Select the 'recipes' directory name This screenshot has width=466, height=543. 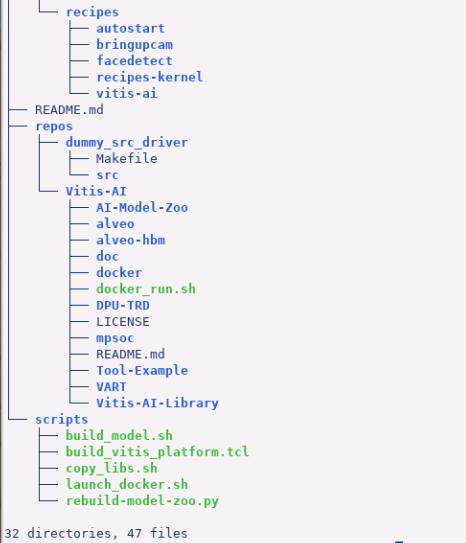click(x=92, y=12)
